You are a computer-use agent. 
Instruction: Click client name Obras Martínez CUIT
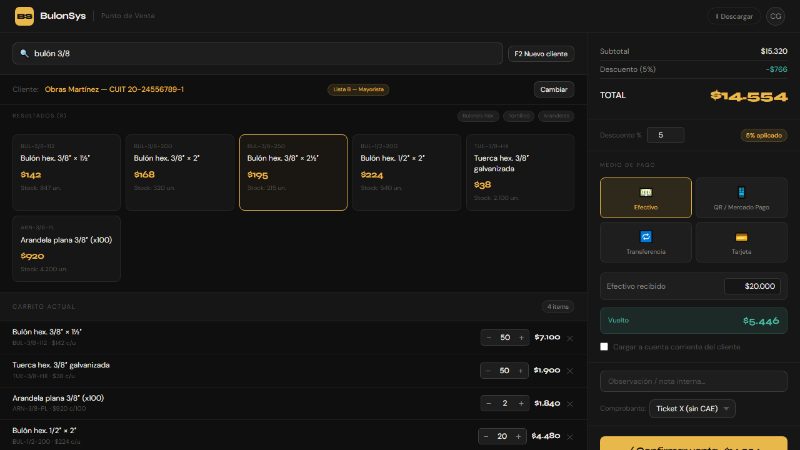pyautogui.click(x=114, y=89)
